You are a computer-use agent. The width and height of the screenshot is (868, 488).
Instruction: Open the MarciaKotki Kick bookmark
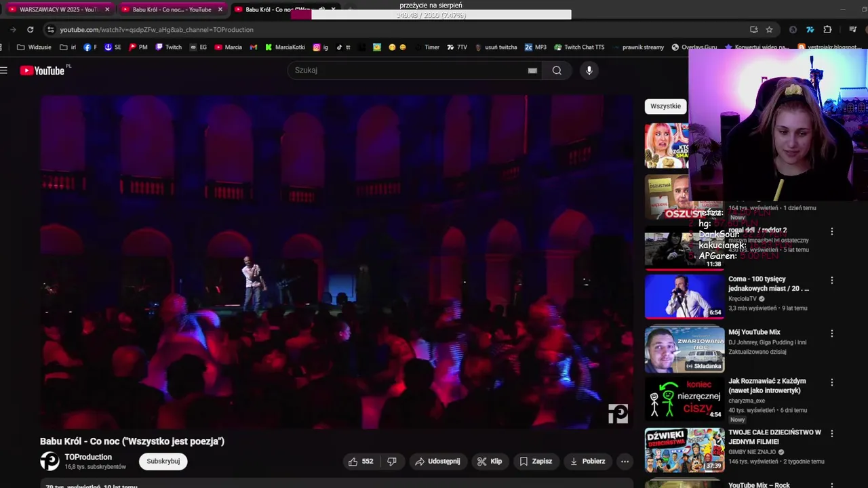[285, 47]
